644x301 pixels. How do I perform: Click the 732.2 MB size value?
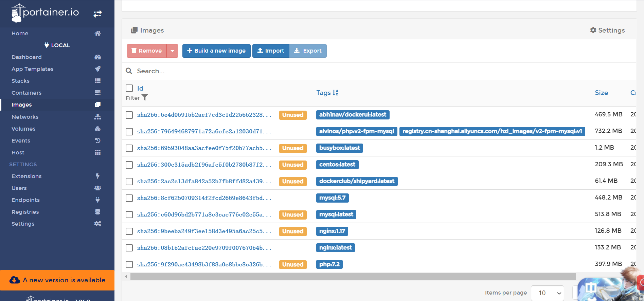tap(608, 131)
